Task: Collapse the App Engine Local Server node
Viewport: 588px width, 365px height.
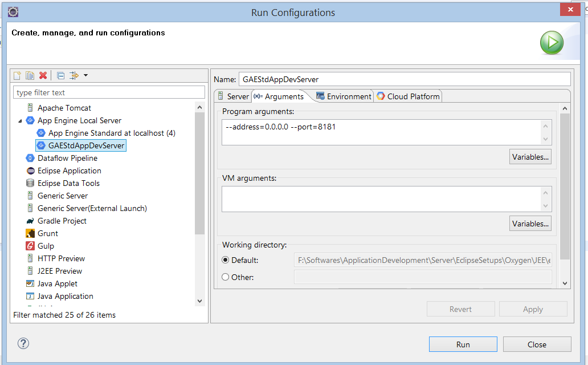Action: pyautogui.click(x=20, y=121)
